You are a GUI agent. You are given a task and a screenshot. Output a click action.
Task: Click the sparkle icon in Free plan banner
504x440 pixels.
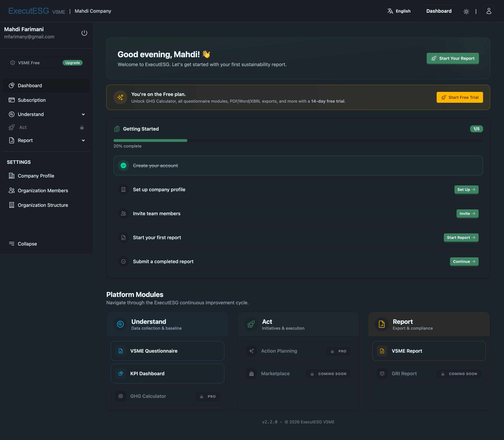(x=120, y=97)
